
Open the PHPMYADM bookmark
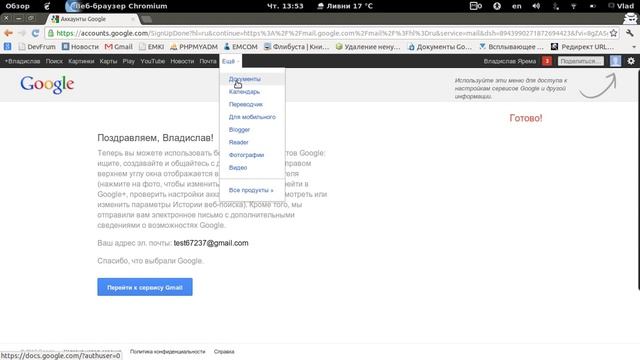(194, 47)
